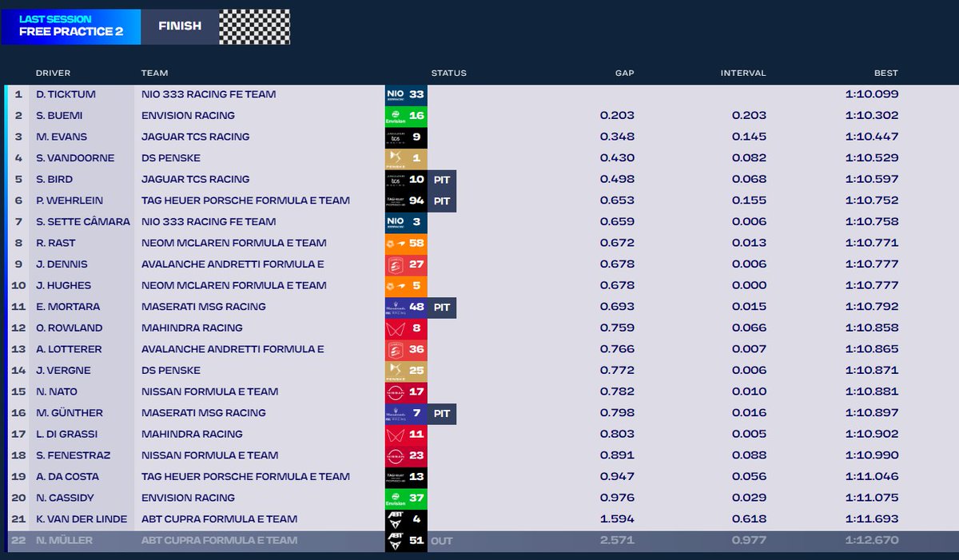Click the Andretti 27 car badge
The height and width of the screenshot is (560, 959).
click(x=406, y=264)
